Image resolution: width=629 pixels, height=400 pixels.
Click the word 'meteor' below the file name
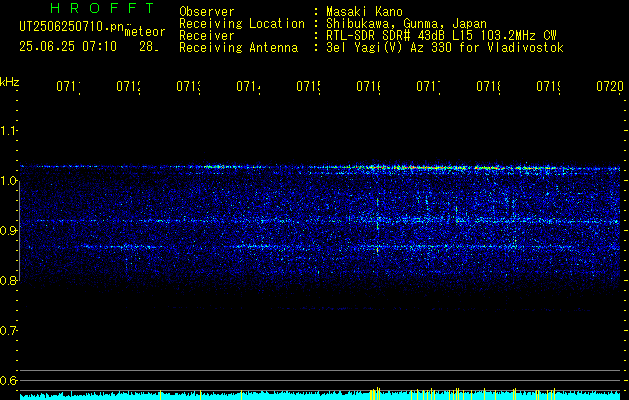pyautogui.click(x=145, y=32)
